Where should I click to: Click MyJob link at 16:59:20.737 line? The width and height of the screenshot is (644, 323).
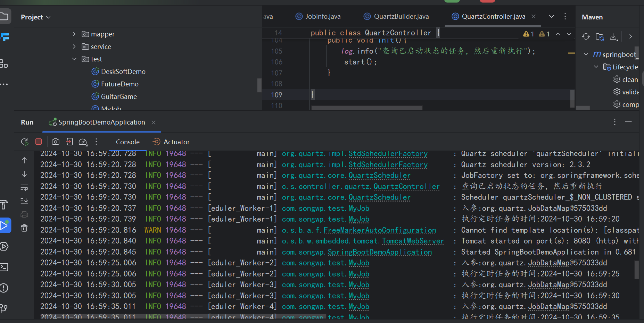[x=359, y=208]
